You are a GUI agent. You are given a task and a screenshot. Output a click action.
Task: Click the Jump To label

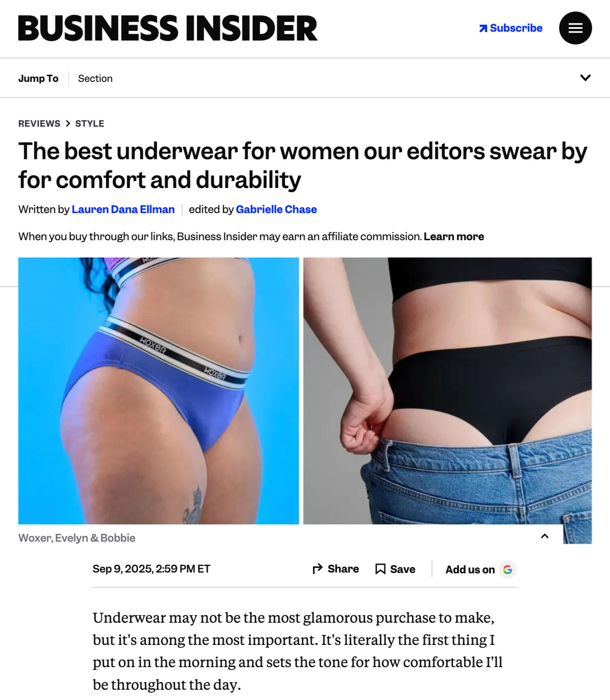coord(38,78)
